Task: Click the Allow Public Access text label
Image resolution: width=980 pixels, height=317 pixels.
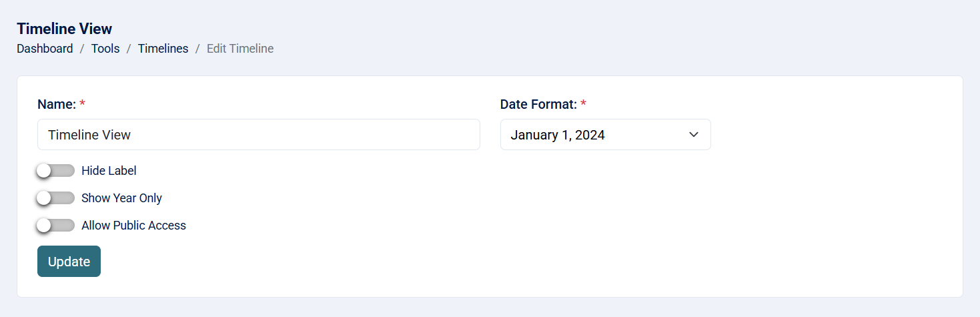Action: pyautogui.click(x=133, y=226)
